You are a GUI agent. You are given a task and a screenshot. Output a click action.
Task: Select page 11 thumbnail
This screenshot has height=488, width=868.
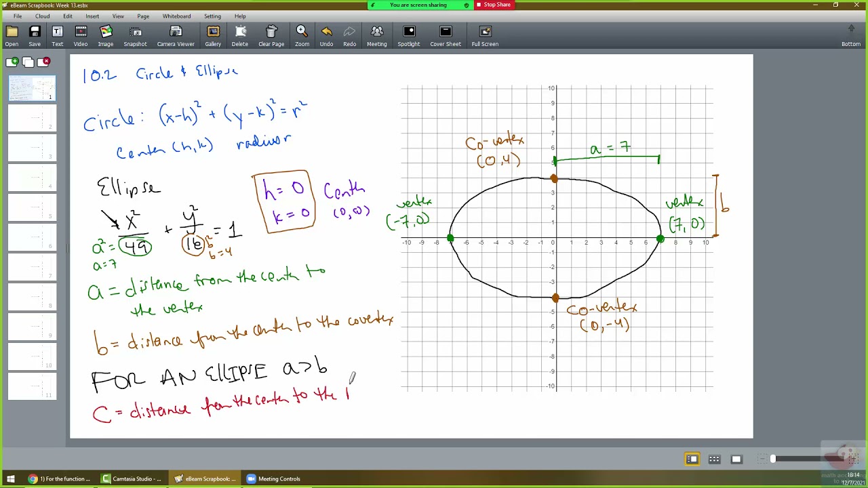tap(32, 386)
